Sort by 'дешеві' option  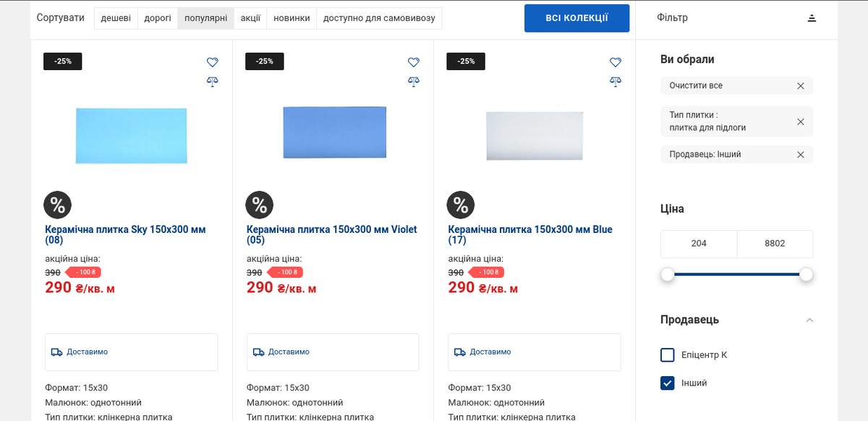(116, 18)
